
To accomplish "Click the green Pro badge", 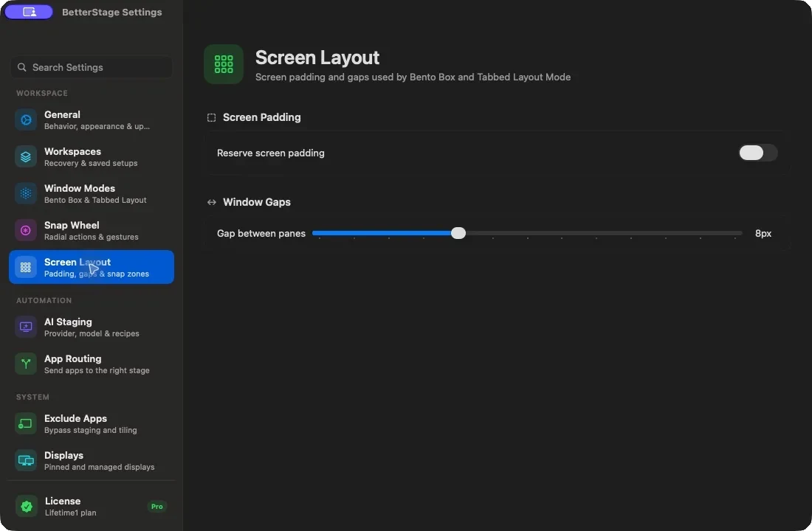I will (157, 507).
